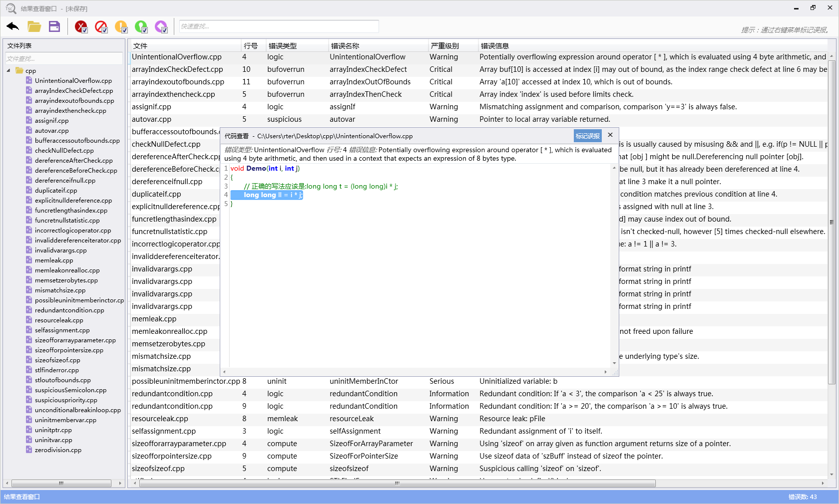Uncheck the warning severity filter checkbox
The height and width of the screenshot is (504, 839).
point(125,30)
